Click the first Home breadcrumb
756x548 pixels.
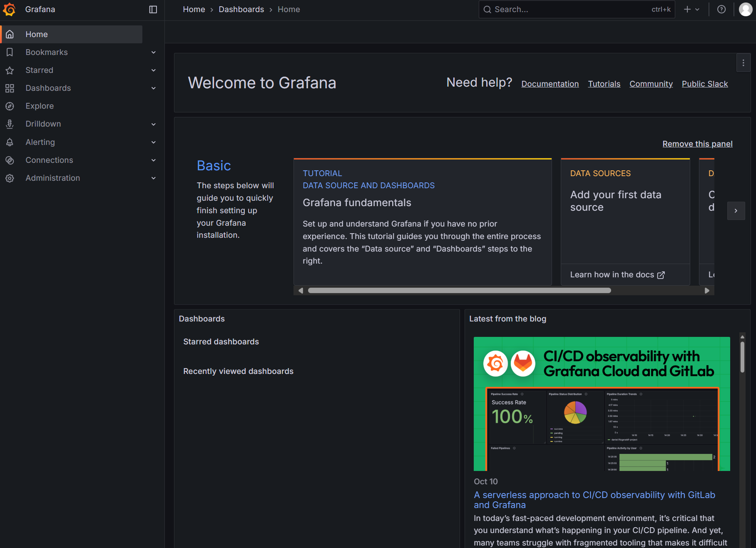(194, 9)
